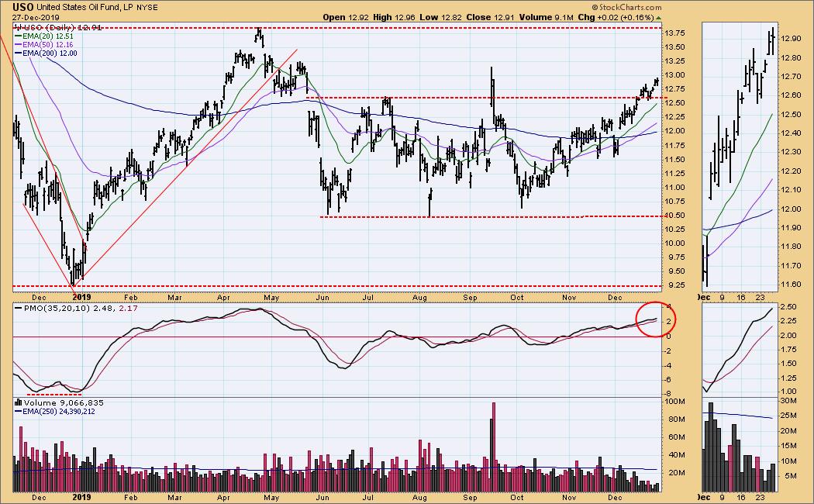Image resolution: width=814 pixels, height=504 pixels.
Task: Click the red circle highlighting PMO crossover
Action: [x=657, y=318]
